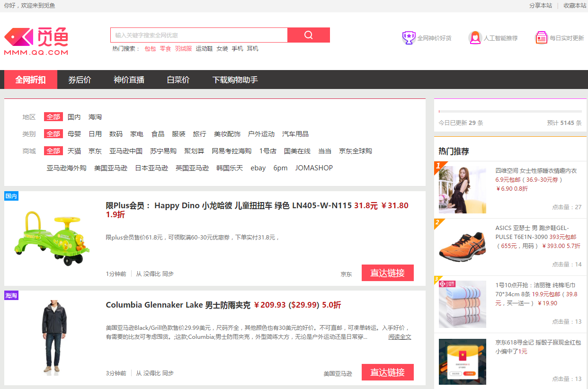Viewport: 588px width, 389px height.
Task: Select hot search term 手机
Action: (237, 48)
